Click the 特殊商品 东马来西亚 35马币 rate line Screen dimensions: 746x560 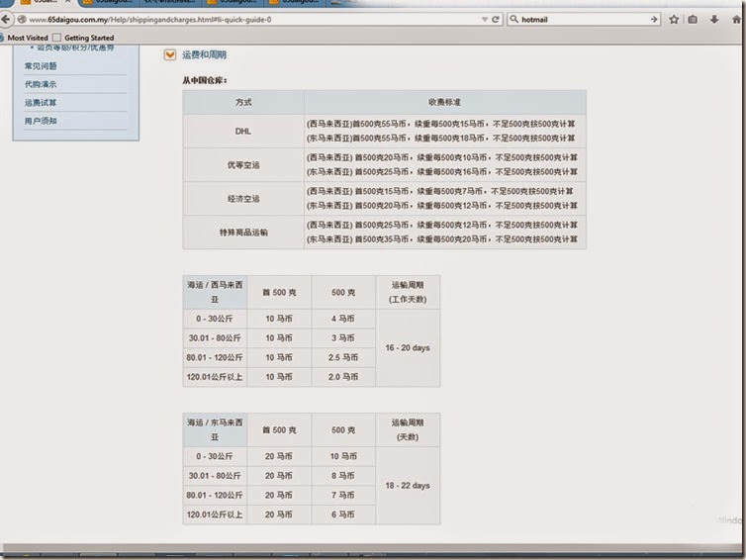tap(442, 239)
